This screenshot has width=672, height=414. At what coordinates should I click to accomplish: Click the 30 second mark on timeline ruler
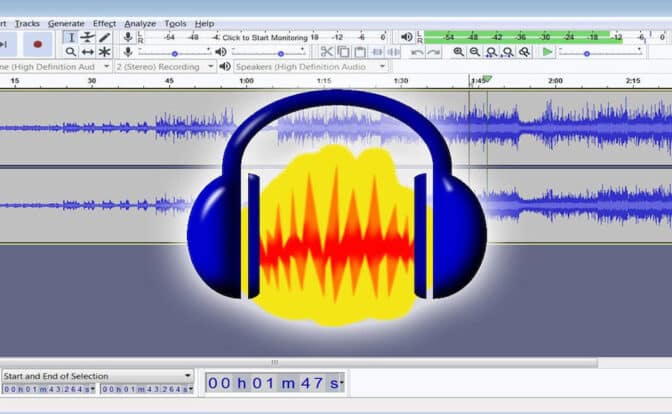(92, 81)
